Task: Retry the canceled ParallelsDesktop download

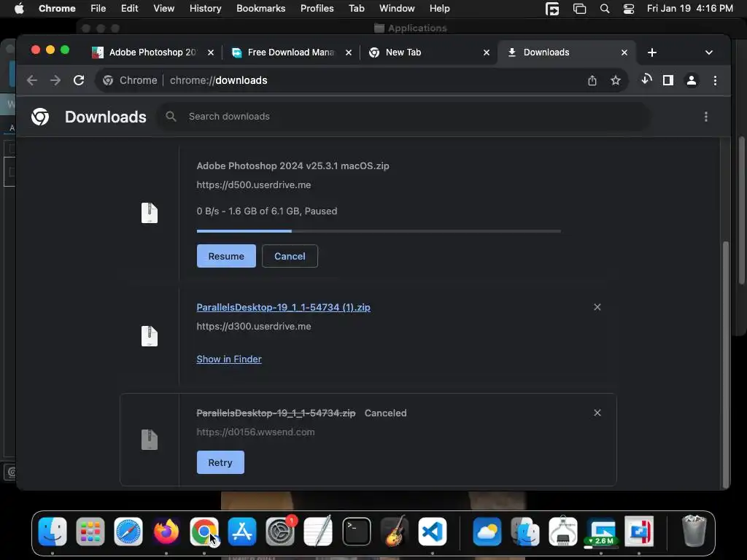Action: click(x=220, y=462)
